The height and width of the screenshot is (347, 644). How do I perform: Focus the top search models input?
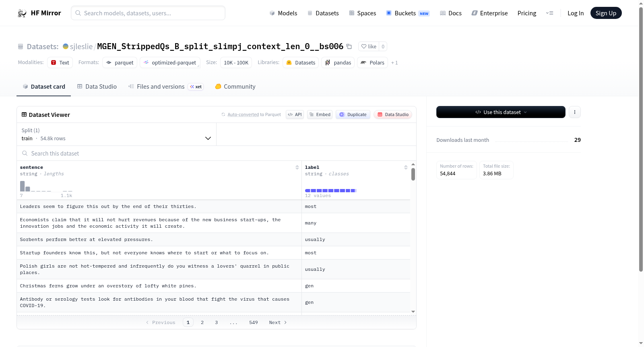pyautogui.click(x=148, y=13)
